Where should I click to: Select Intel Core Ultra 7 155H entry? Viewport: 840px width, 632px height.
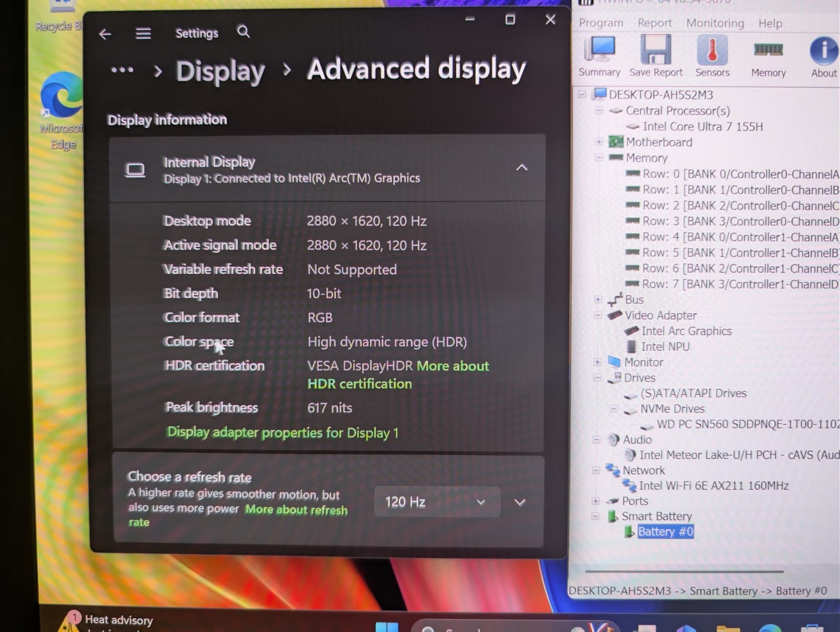(702, 127)
